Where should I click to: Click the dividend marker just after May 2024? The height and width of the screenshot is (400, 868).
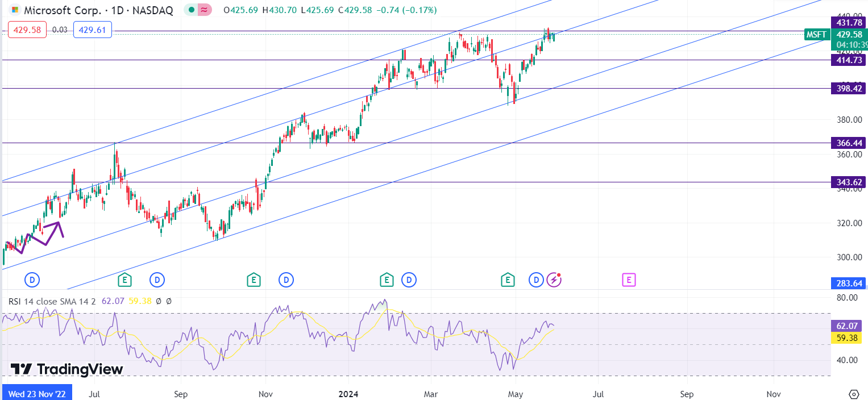pyautogui.click(x=536, y=280)
